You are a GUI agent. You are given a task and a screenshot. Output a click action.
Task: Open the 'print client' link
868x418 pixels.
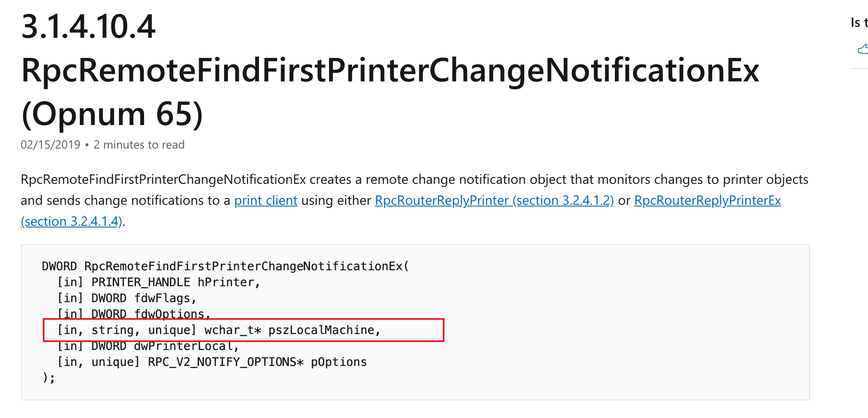(x=266, y=201)
